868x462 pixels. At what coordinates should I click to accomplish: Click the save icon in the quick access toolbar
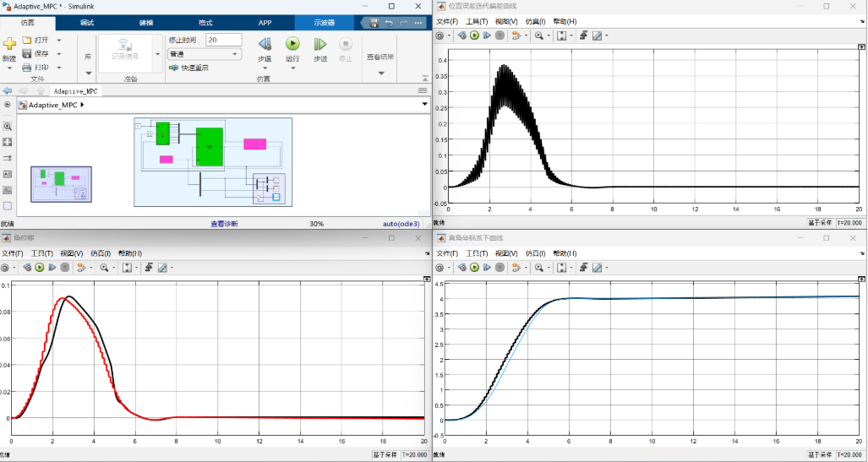374,23
